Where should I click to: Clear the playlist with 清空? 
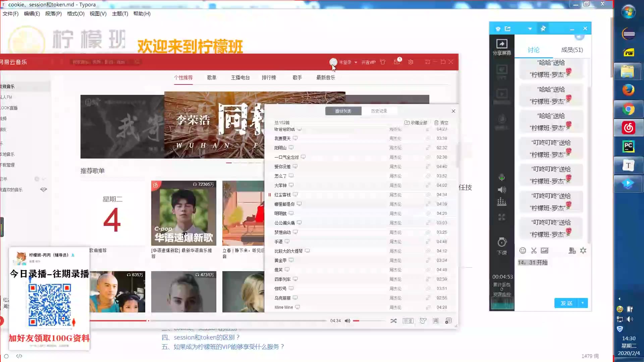[x=441, y=123]
